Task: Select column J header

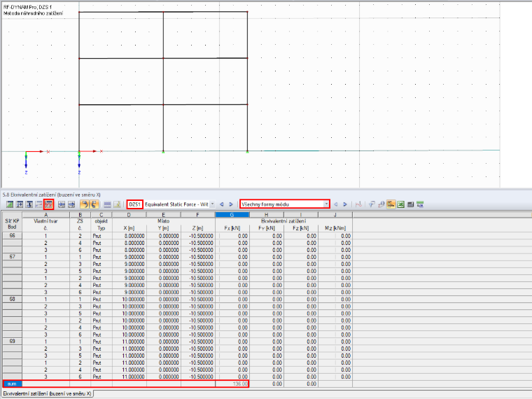Action: (335, 214)
